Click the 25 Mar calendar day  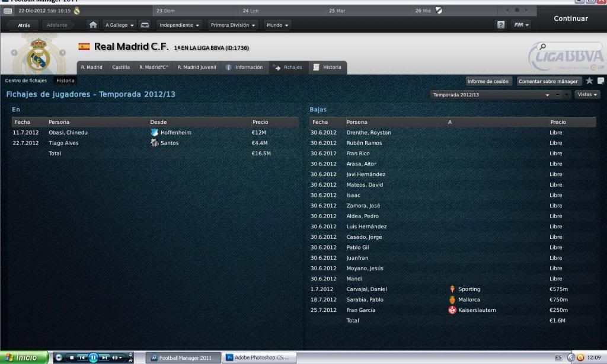[337, 11]
